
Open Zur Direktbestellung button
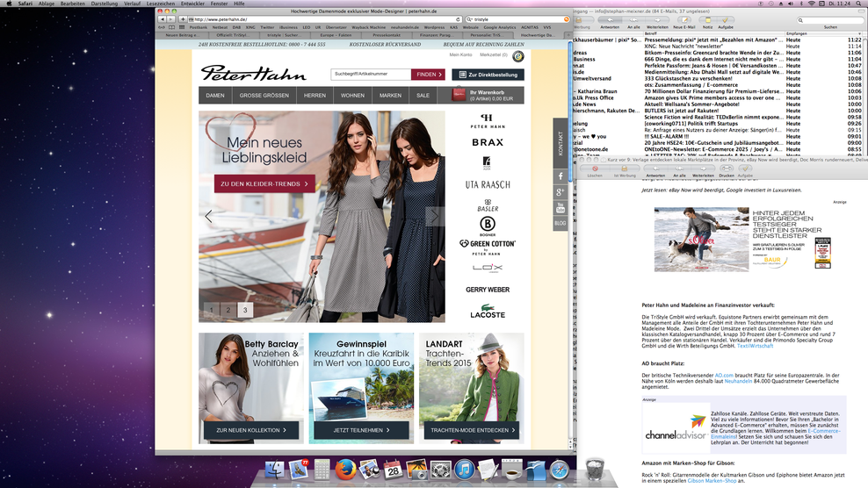(488, 74)
